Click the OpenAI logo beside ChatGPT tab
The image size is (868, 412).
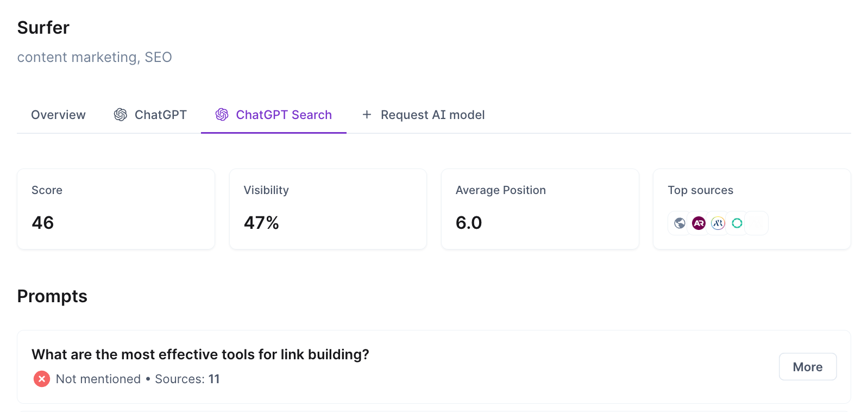(x=121, y=115)
